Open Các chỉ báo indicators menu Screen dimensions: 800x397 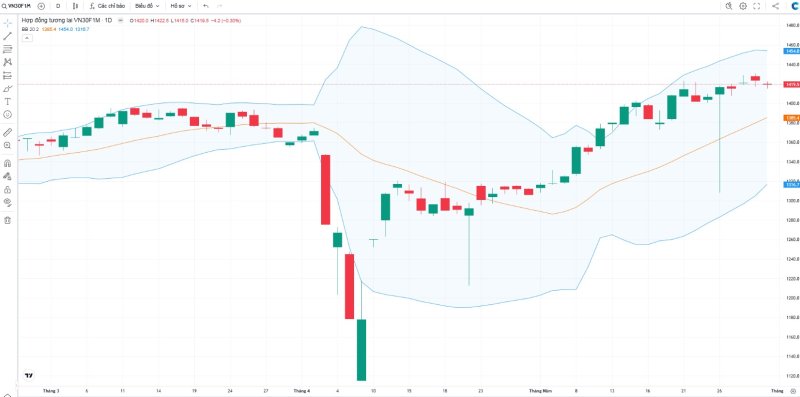point(107,6)
